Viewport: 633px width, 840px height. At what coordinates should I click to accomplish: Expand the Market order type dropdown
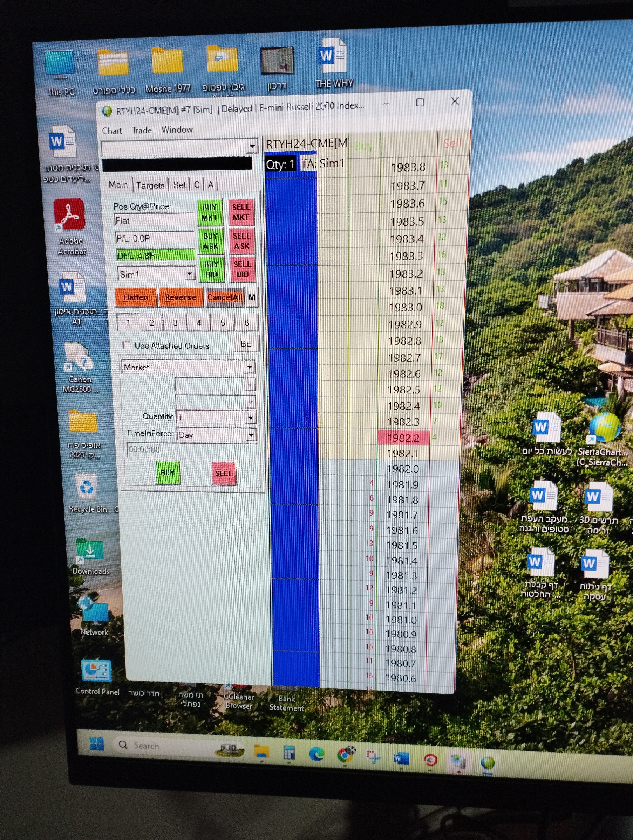pos(249,367)
